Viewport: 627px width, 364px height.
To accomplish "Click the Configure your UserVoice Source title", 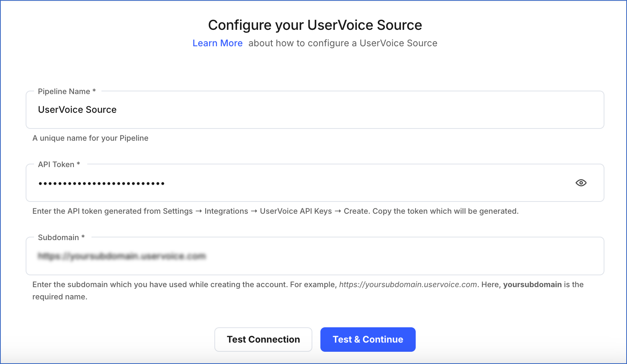I will (315, 25).
